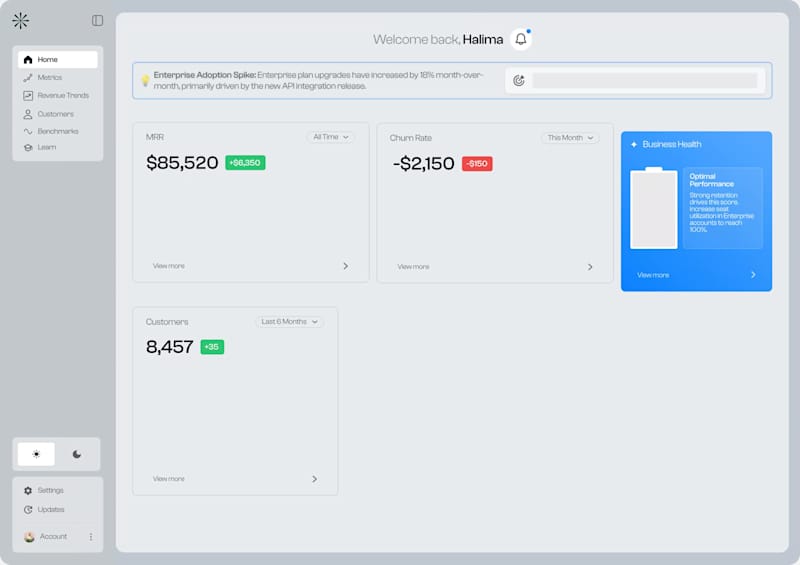Click the Learn graduation cap icon
Image resolution: width=800 pixels, height=565 pixels.
pyautogui.click(x=28, y=148)
